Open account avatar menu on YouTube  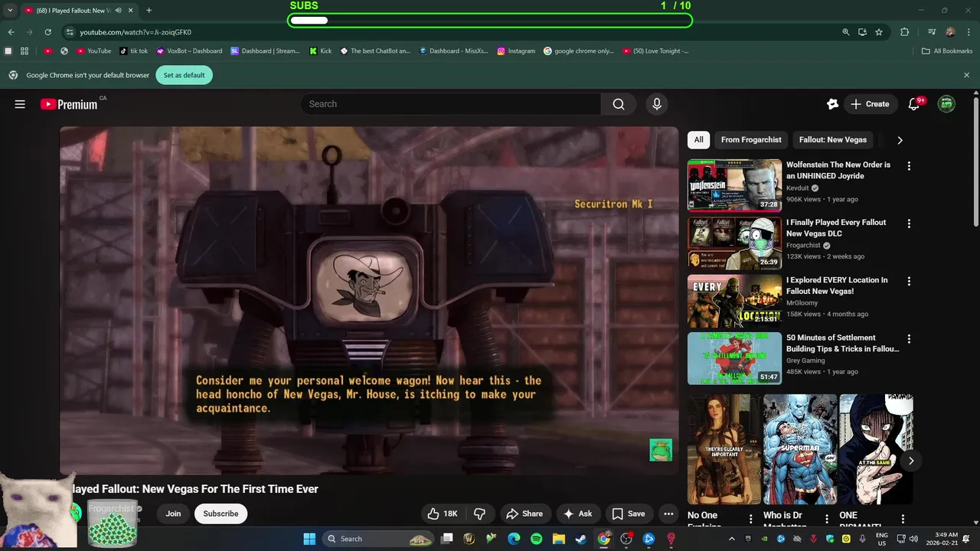point(946,104)
